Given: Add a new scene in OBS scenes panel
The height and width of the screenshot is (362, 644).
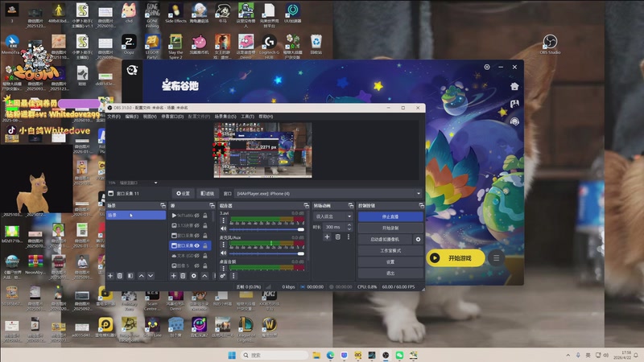Looking at the screenshot, I should (110, 276).
